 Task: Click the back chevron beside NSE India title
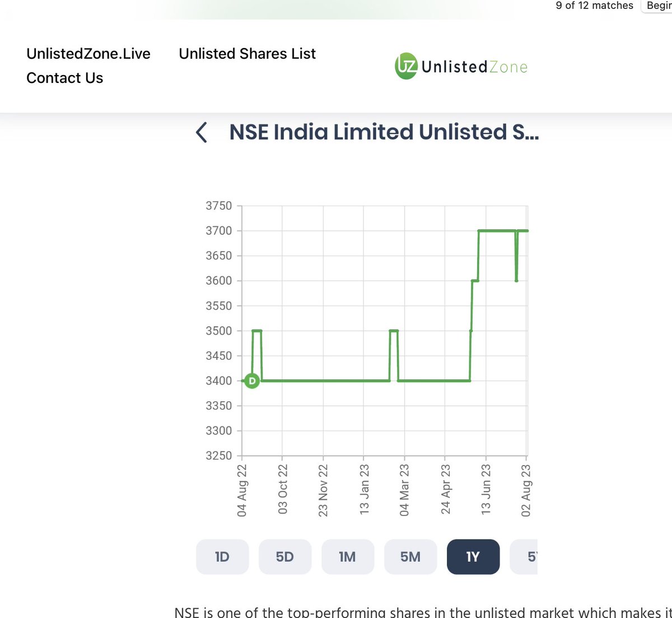(x=202, y=132)
